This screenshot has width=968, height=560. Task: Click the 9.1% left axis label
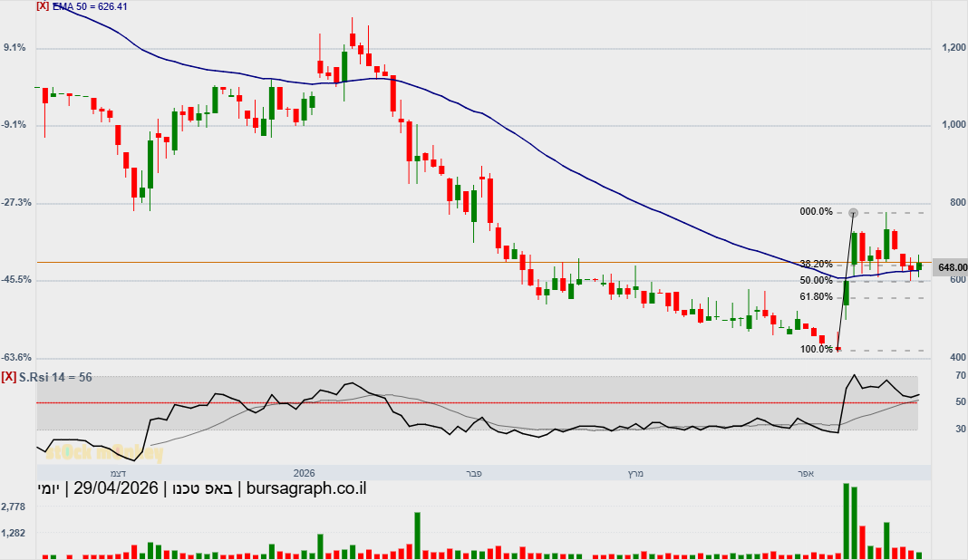coord(15,47)
